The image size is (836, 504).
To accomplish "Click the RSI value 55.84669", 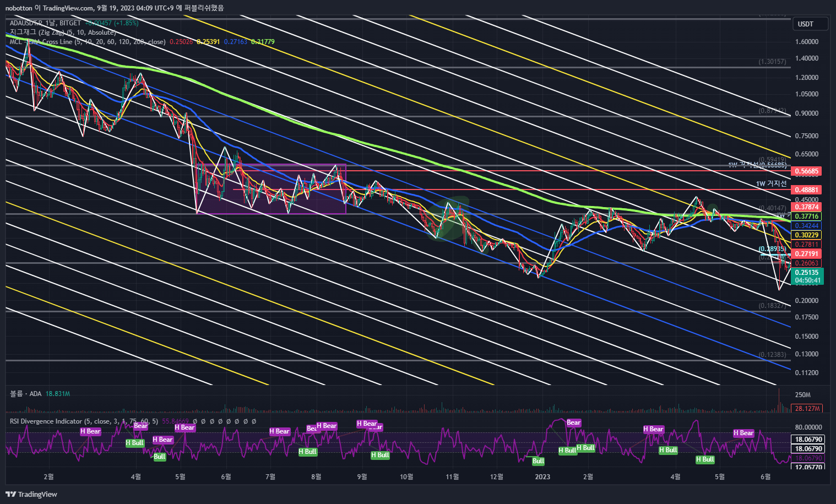I will [176, 421].
